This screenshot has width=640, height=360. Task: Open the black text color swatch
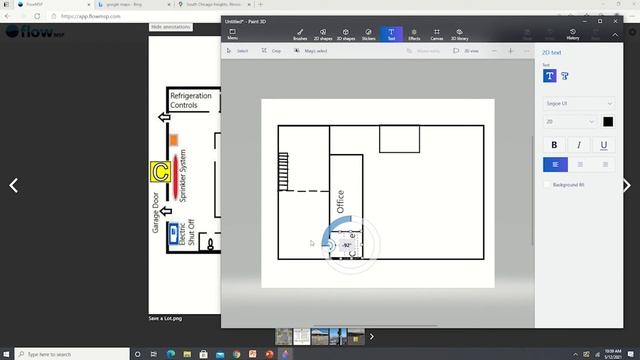coord(608,122)
